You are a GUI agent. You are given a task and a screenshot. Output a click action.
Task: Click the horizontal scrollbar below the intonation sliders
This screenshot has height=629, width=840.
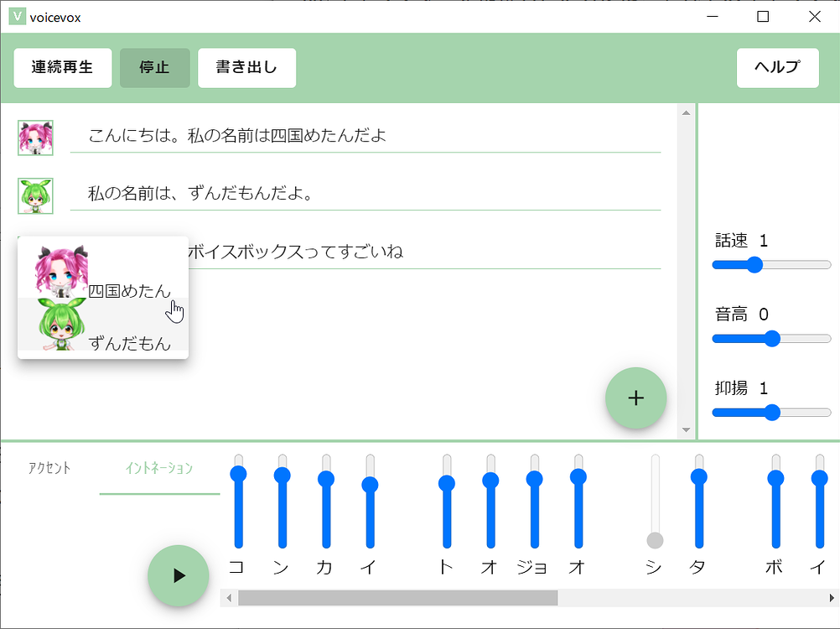[398, 598]
